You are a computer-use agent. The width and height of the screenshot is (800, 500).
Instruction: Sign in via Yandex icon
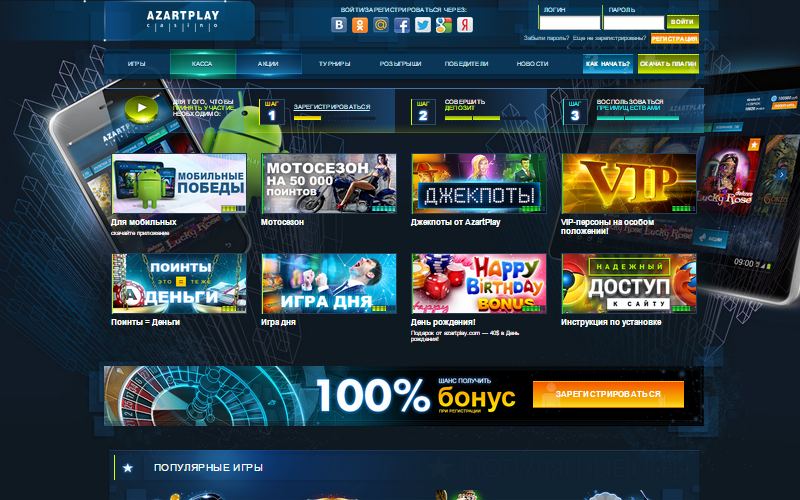click(x=464, y=24)
